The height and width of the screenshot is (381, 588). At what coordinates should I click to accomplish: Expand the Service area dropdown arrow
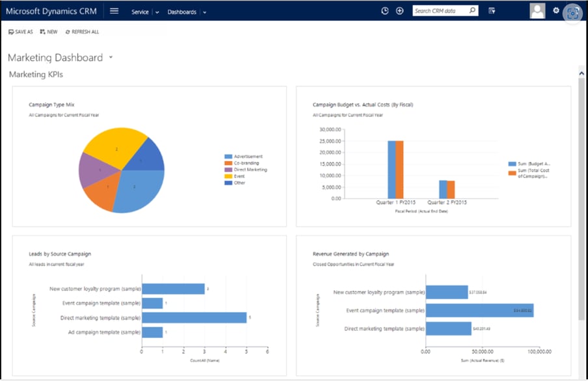click(x=157, y=12)
